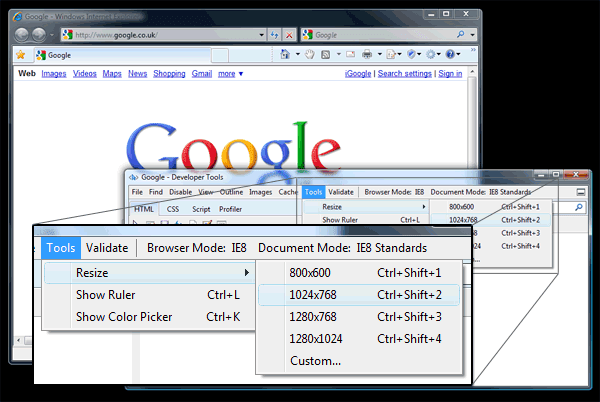The width and height of the screenshot is (600, 402).
Task: Open the Safety shield menu icon
Action: pos(413,54)
